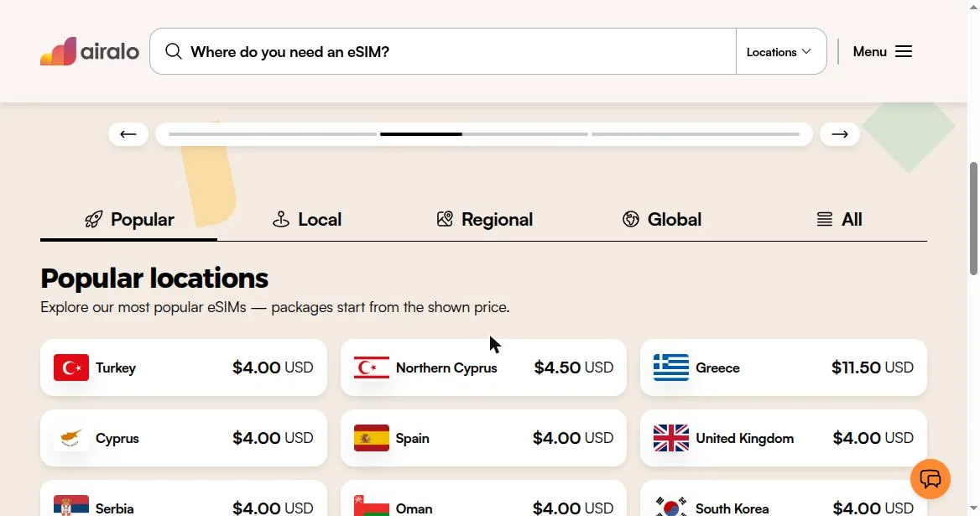The height and width of the screenshot is (516, 980).
Task: Click the Spain flag icon
Action: pos(371,438)
